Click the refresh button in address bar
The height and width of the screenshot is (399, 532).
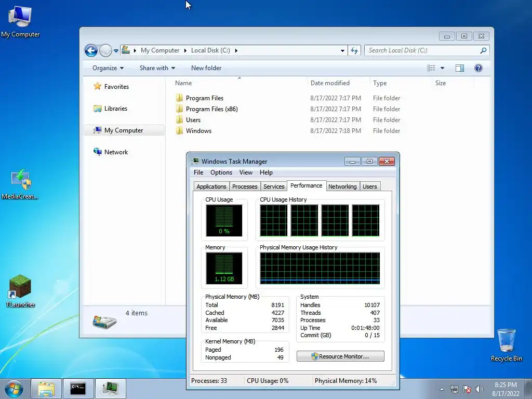tap(354, 50)
